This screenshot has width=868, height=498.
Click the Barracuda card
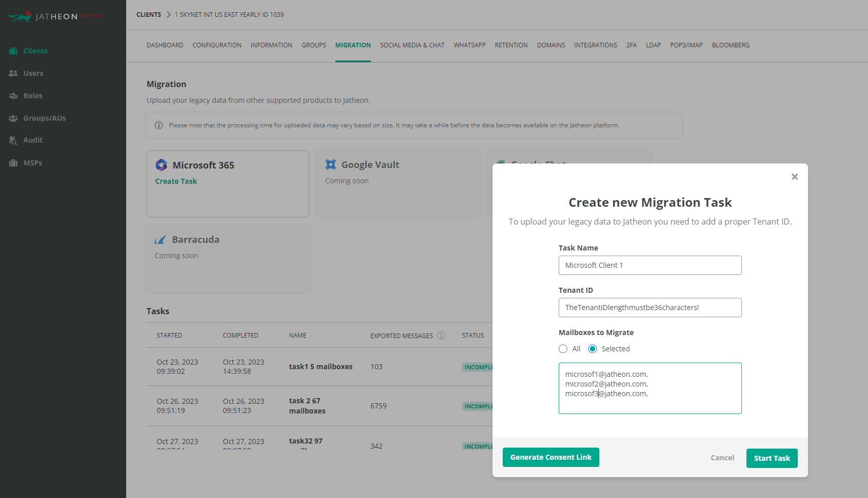tap(228, 259)
